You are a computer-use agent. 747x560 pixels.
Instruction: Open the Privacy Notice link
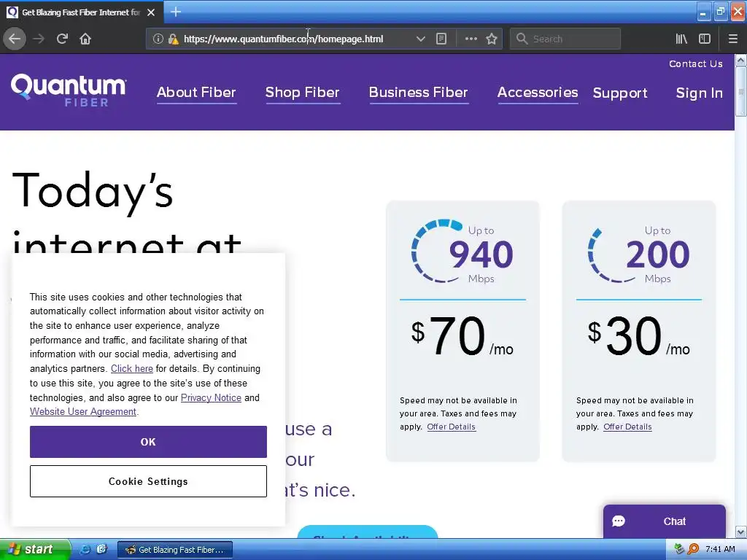tap(211, 397)
